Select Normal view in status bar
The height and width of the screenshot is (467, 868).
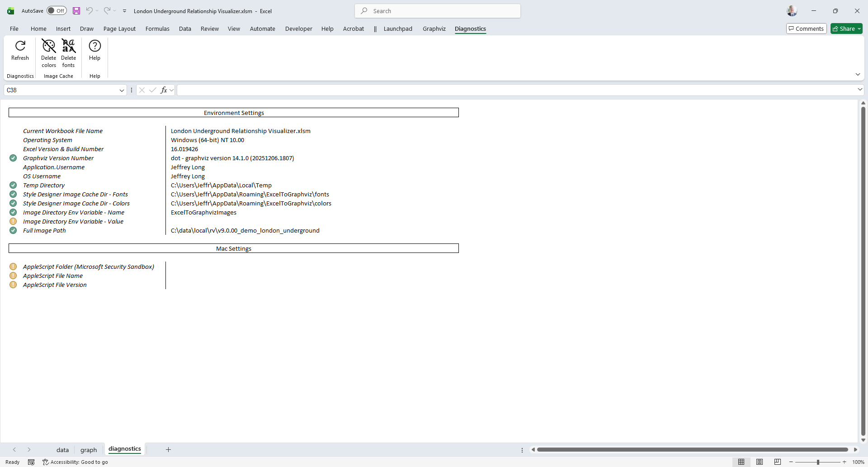tap(741, 462)
